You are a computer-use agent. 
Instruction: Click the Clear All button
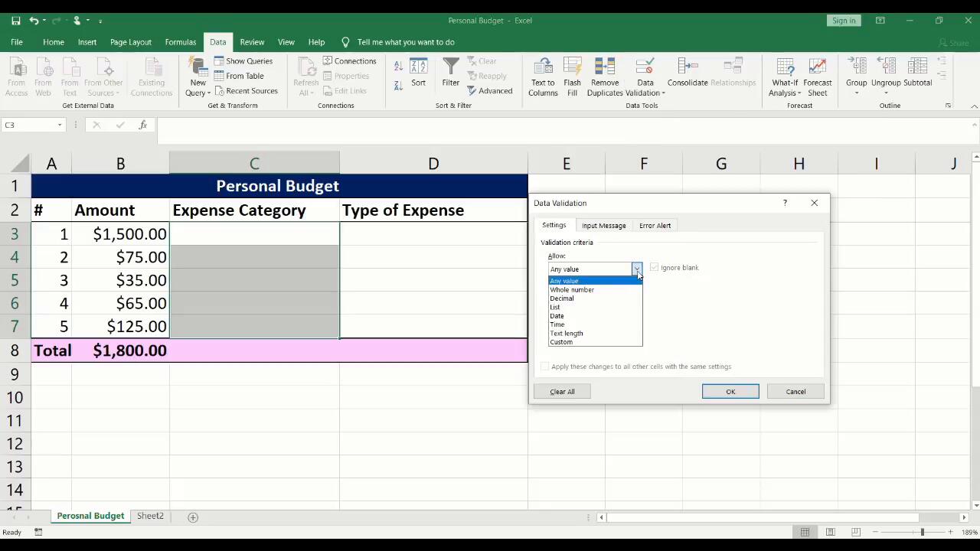[562, 392]
